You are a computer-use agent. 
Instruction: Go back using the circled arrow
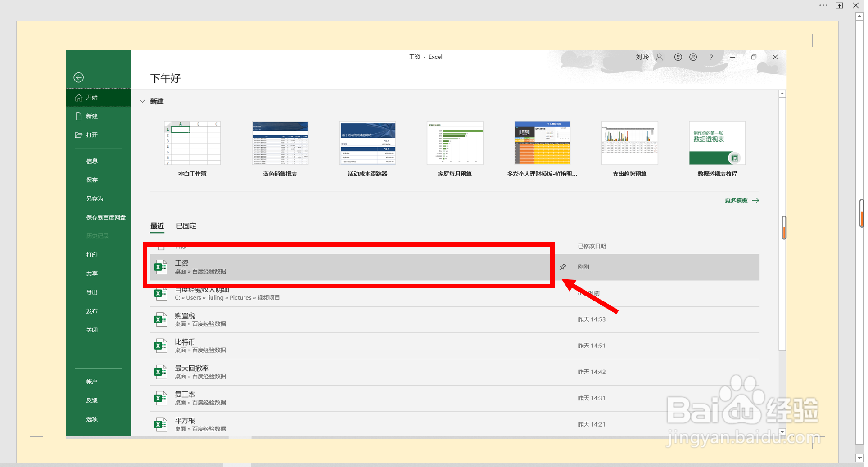point(79,77)
